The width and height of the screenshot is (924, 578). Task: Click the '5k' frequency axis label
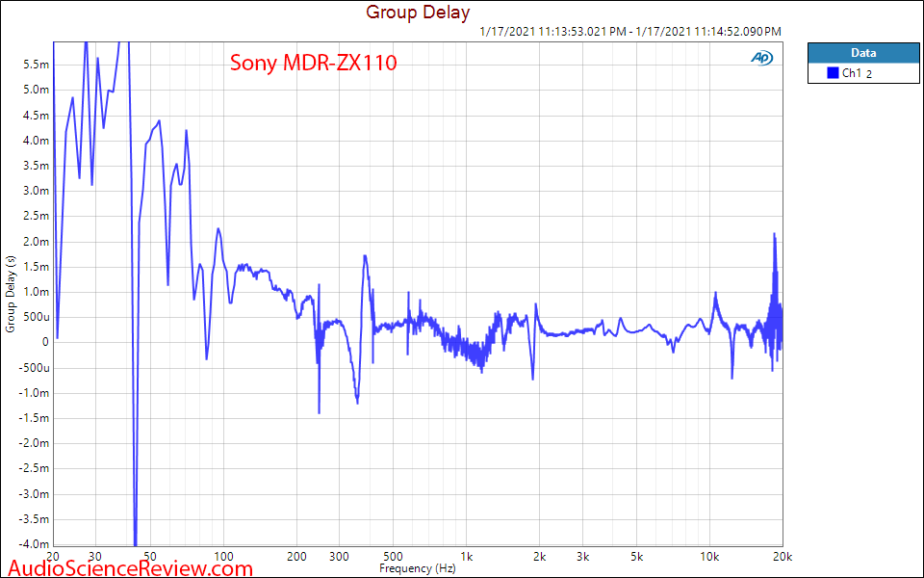pyautogui.click(x=636, y=556)
